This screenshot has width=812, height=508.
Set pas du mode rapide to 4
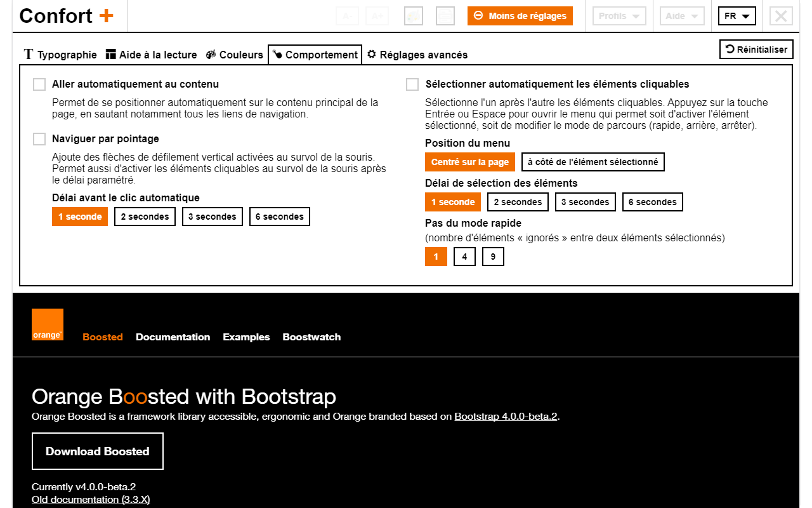464,257
